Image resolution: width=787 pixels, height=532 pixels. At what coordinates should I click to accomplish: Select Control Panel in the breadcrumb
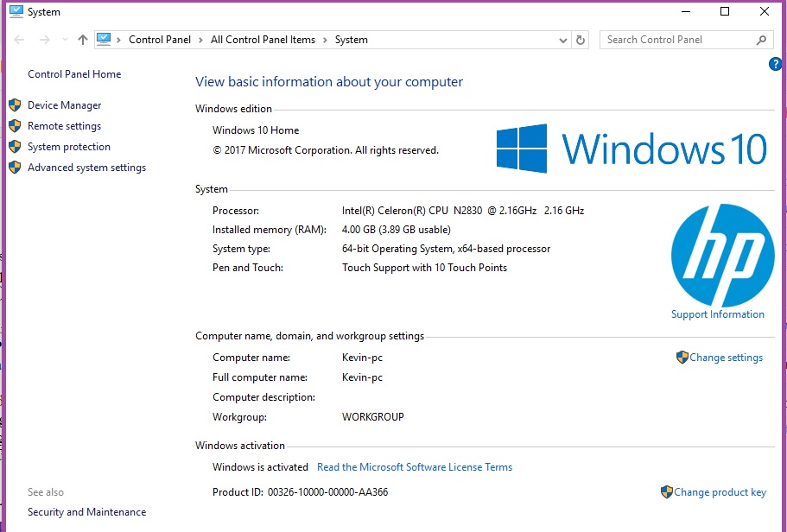160,40
